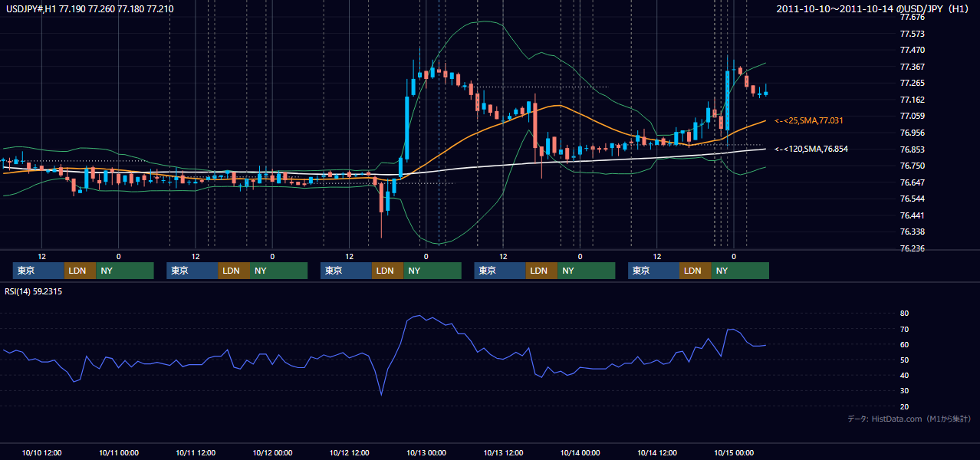
Task: Click the orange 25,SMA,77.031 label
Action: click(x=811, y=121)
